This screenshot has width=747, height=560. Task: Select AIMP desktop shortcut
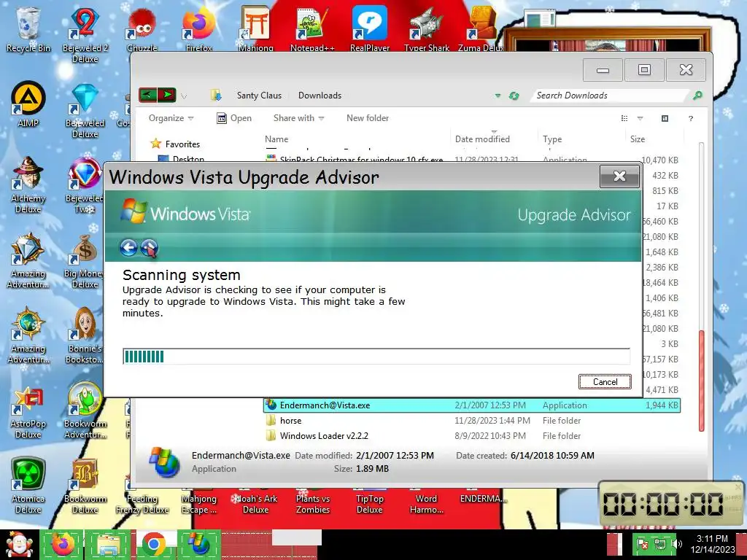[x=28, y=104]
